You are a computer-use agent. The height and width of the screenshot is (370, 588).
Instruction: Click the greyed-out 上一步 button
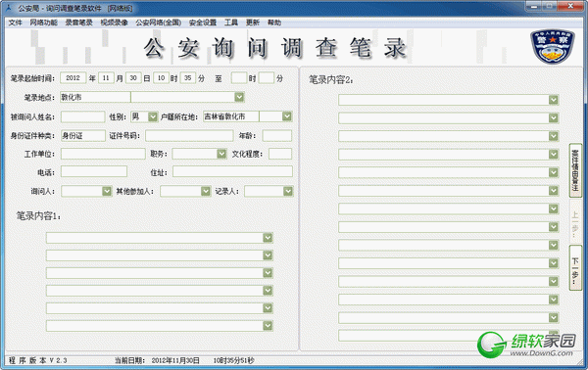[x=575, y=221]
